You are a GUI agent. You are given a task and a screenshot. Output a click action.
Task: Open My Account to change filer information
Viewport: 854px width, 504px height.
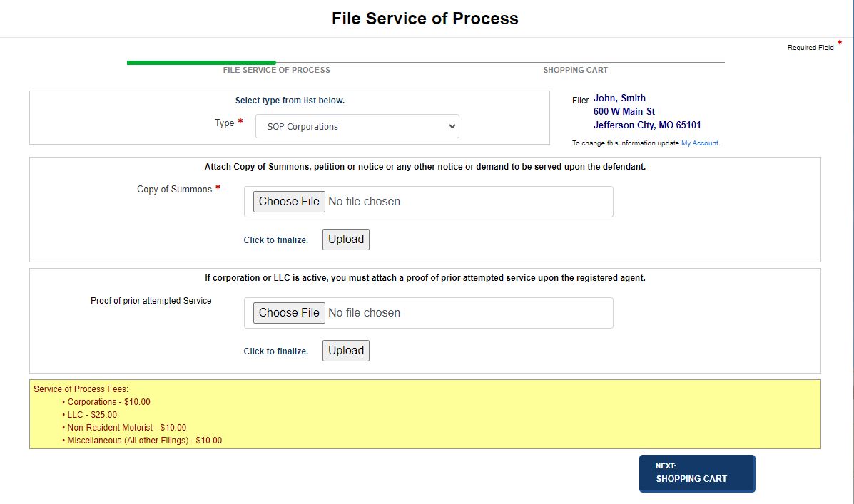click(700, 143)
